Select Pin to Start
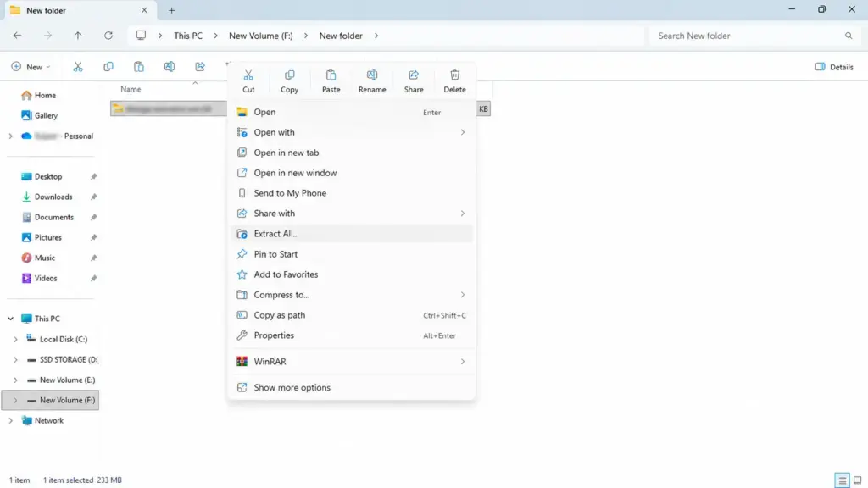The image size is (868, 488). tap(351, 254)
